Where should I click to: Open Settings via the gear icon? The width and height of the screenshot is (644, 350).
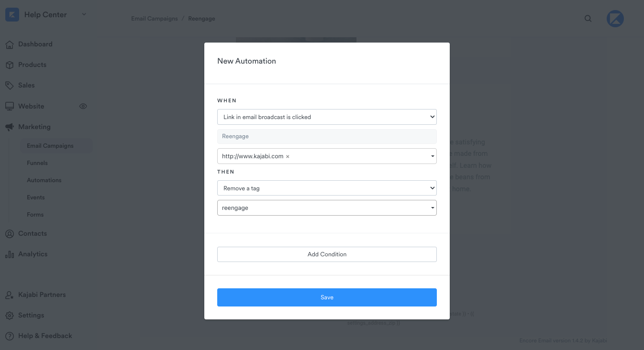pos(10,315)
